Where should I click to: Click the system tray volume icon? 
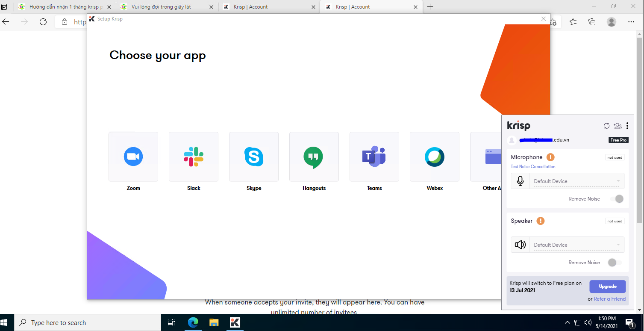coord(588,322)
